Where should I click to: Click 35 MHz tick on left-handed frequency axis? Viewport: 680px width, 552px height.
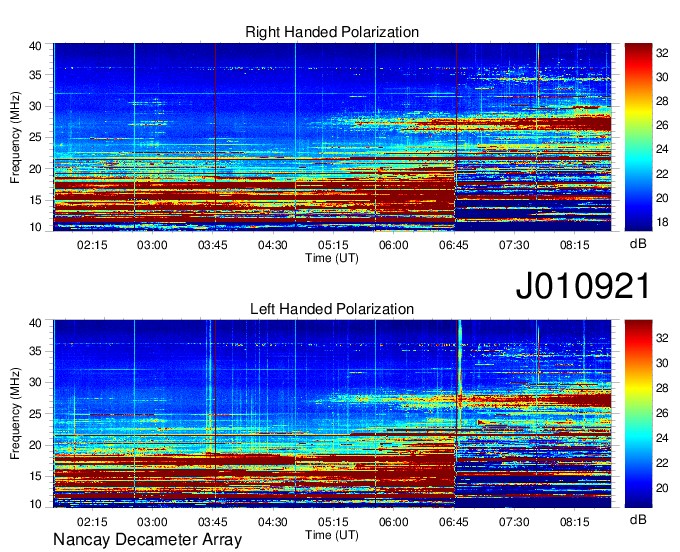(x=36, y=351)
